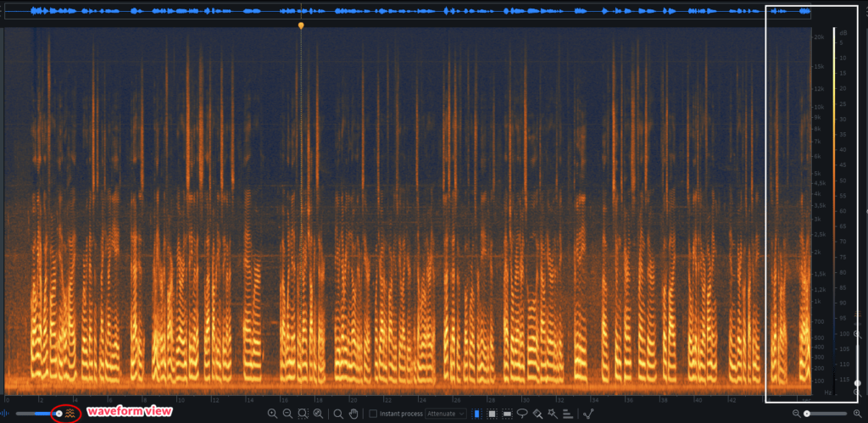Click the spectrogram view icon
This screenshot has height=423, width=868.
pos(71,414)
